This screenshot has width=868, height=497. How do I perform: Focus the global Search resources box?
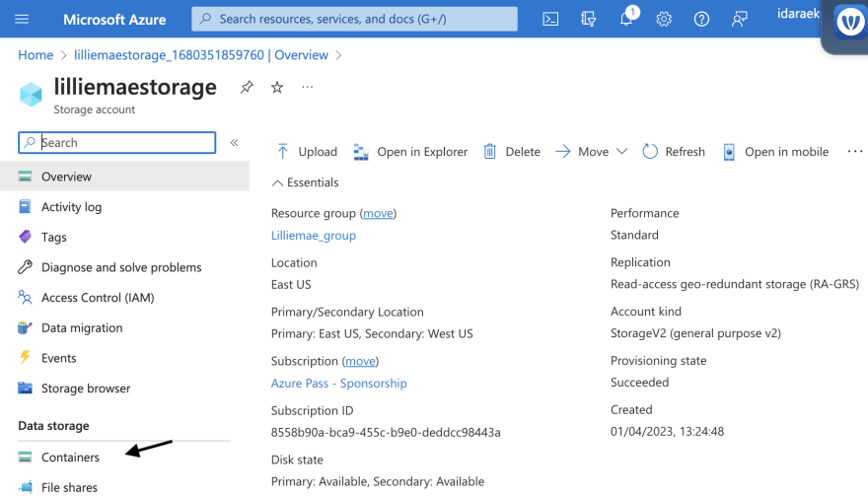(x=354, y=19)
